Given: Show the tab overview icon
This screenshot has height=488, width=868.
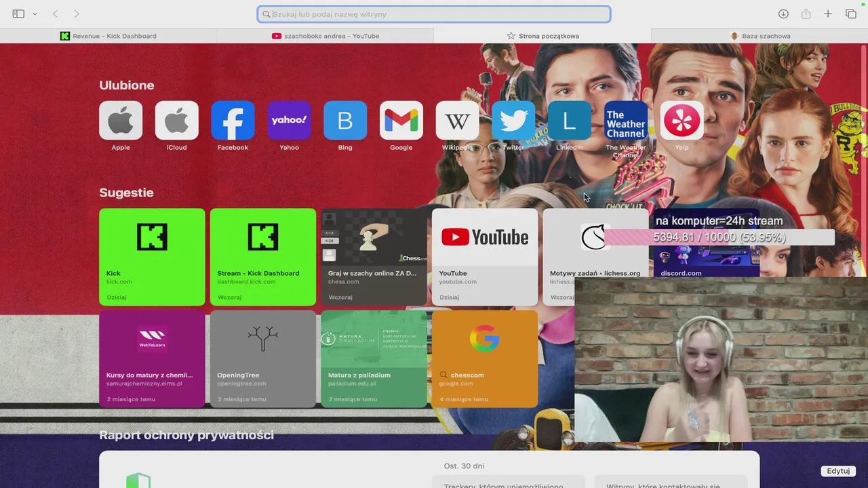Looking at the screenshot, I should click(x=851, y=14).
